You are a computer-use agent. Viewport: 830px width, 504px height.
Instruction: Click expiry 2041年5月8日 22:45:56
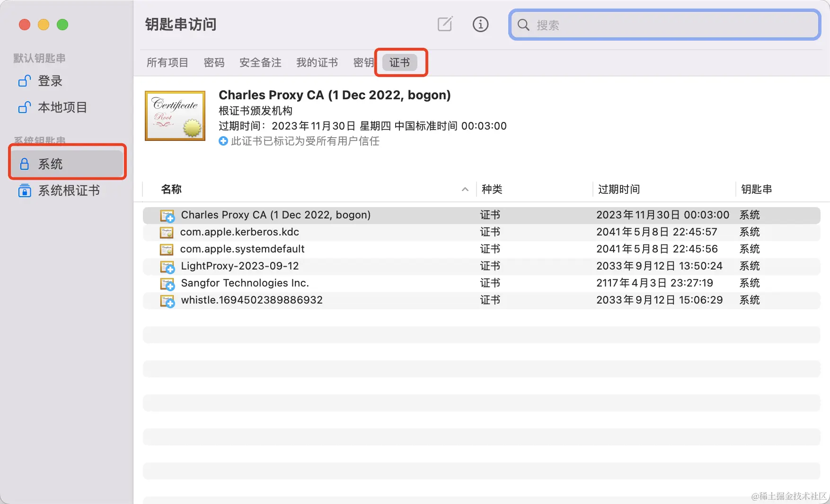657,249
